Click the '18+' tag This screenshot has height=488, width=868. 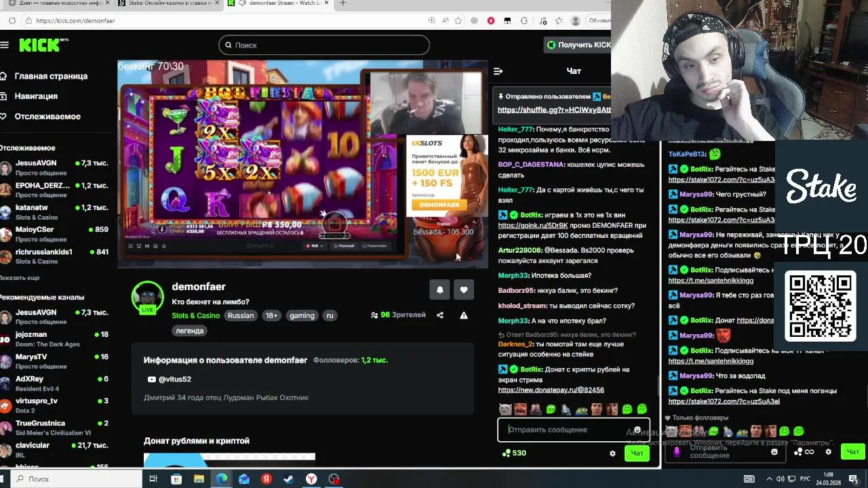click(x=271, y=316)
